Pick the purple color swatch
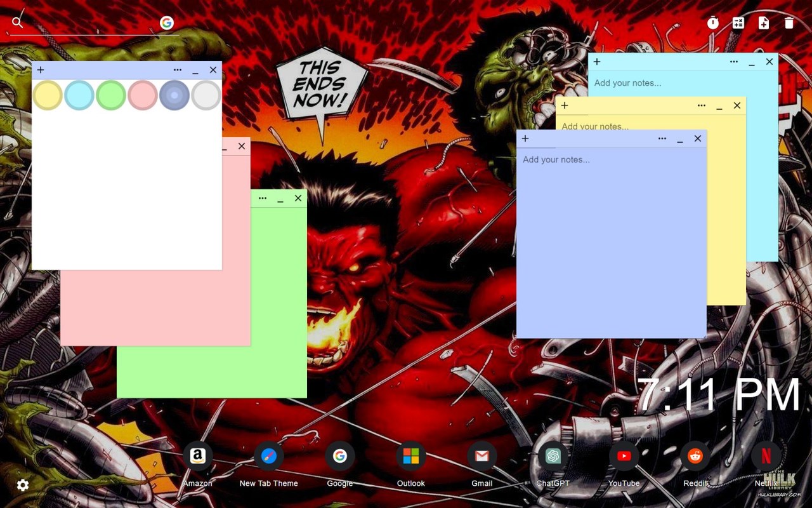The height and width of the screenshot is (508, 812). click(174, 95)
